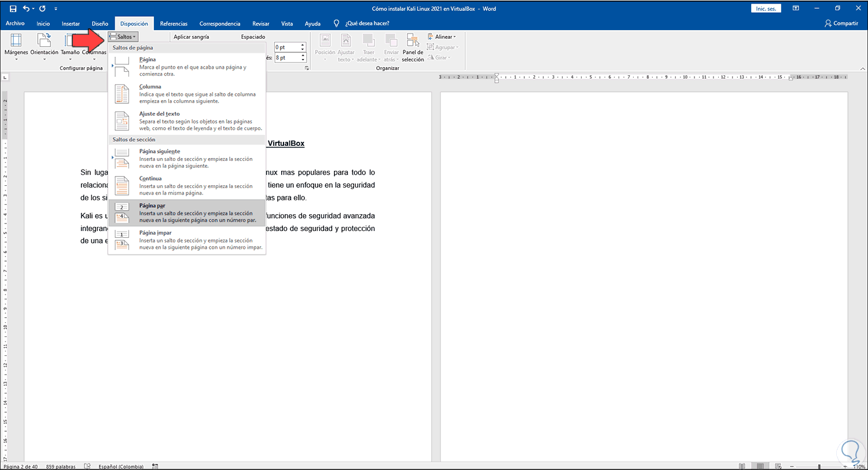Open the Tamaño page size menu
The height and width of the screenshot is (470, 868).
click(x=70, y=47)
